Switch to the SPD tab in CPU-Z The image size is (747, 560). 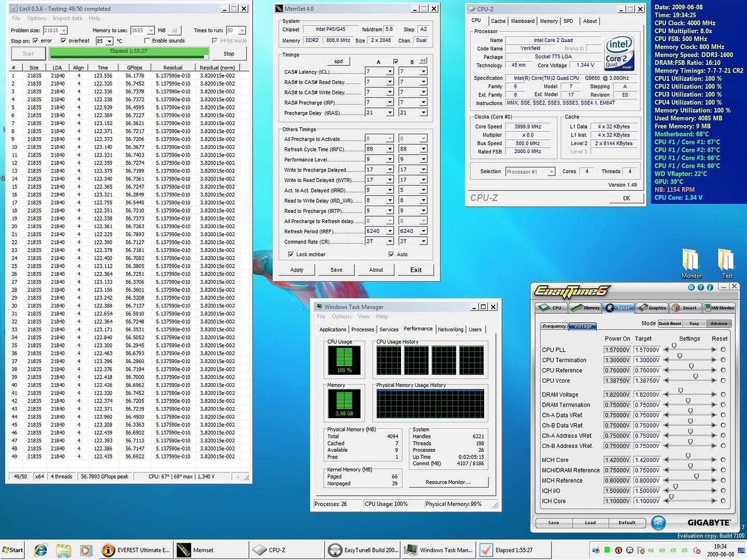click(x=569, y=21)
